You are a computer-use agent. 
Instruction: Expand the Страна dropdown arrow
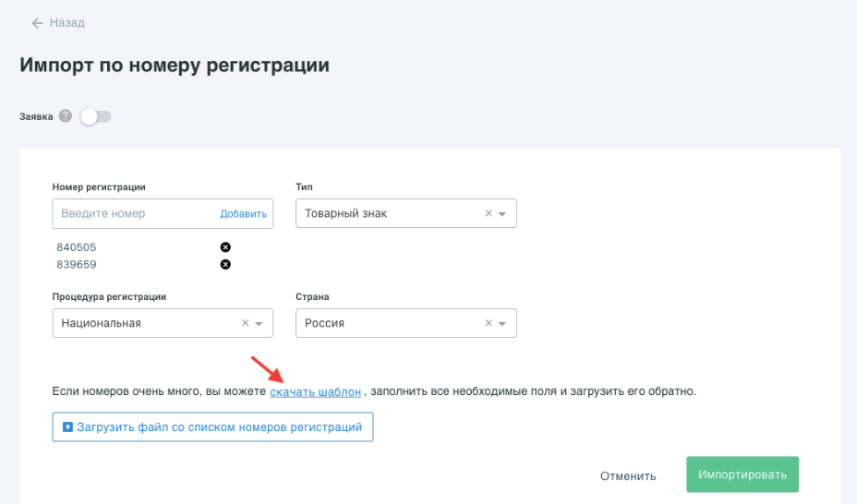(502, 324)
